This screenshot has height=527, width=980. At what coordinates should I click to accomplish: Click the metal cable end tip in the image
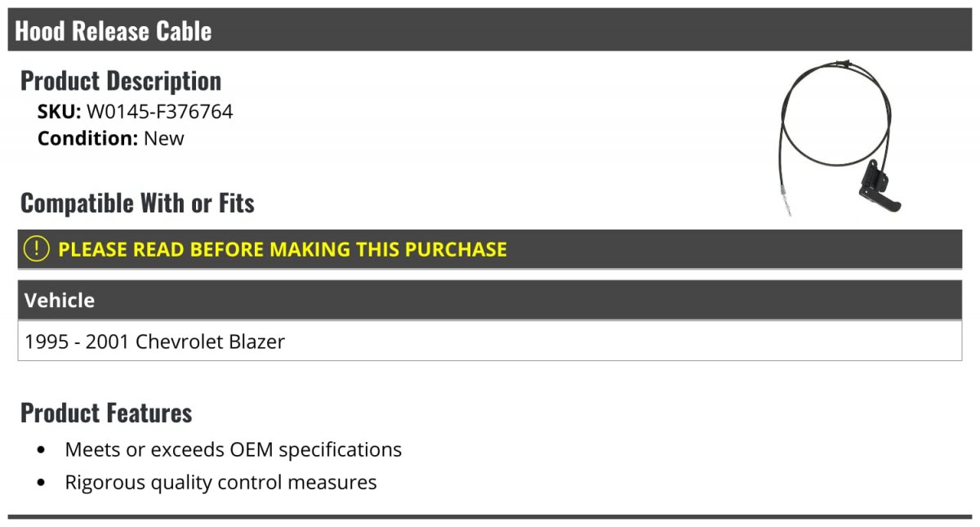[784, 202]
